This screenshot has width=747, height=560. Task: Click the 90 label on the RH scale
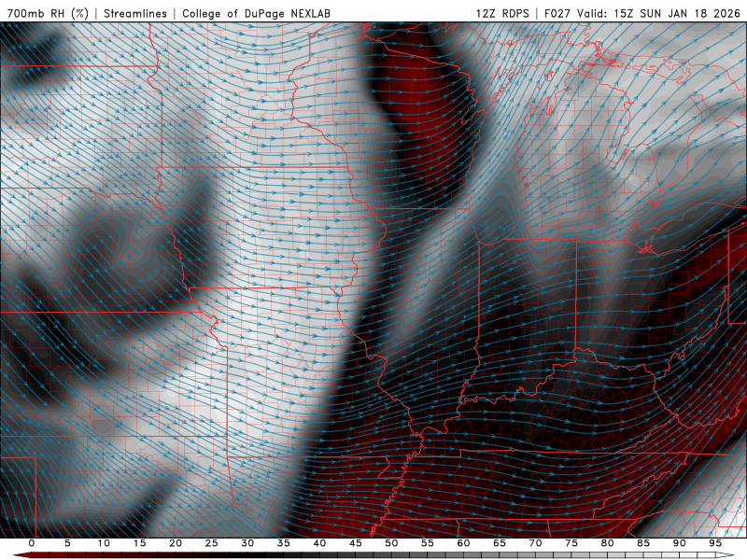[x=679, y=543]
